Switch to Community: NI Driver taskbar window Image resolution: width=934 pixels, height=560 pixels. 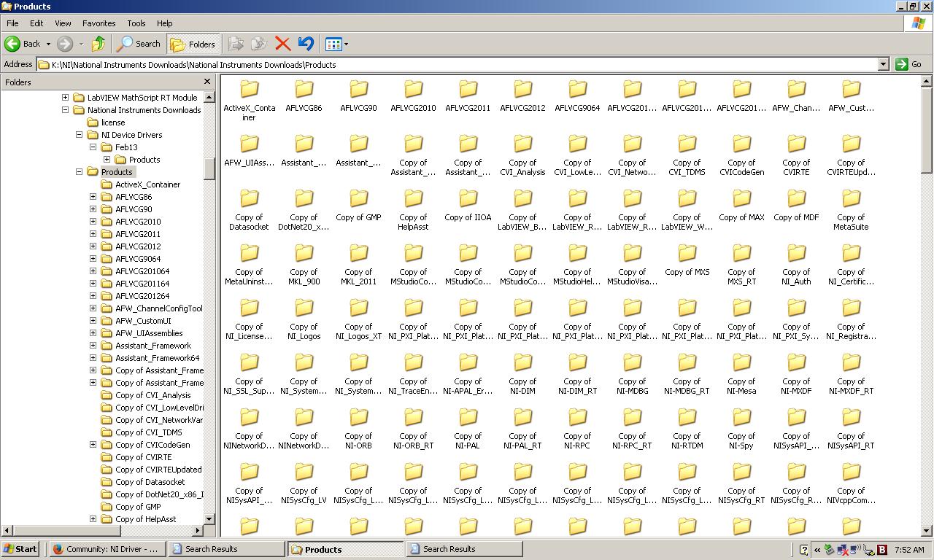107,549
